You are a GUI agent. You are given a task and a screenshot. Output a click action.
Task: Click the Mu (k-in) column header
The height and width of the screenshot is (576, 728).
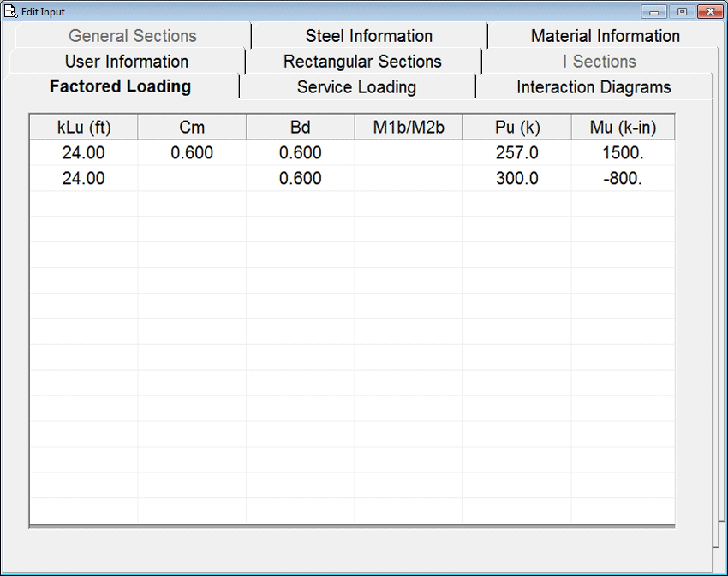(x=623, y=128)
